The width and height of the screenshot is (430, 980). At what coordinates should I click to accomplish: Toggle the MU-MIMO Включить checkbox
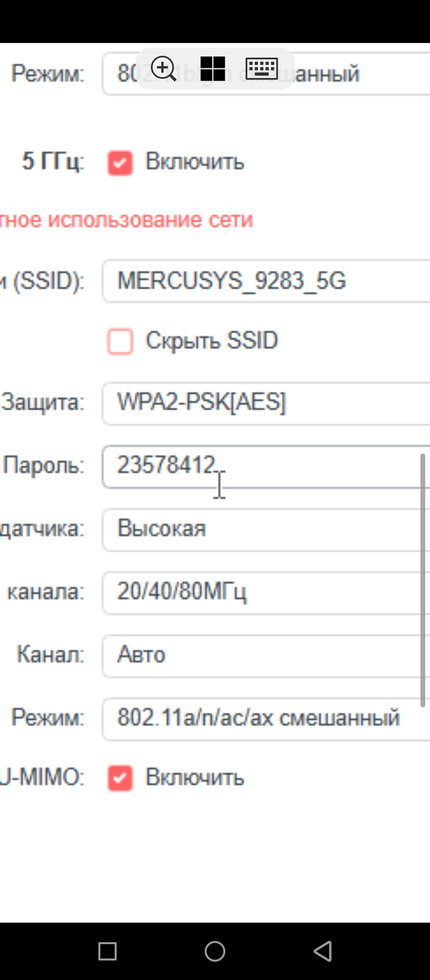coord(120,778)
